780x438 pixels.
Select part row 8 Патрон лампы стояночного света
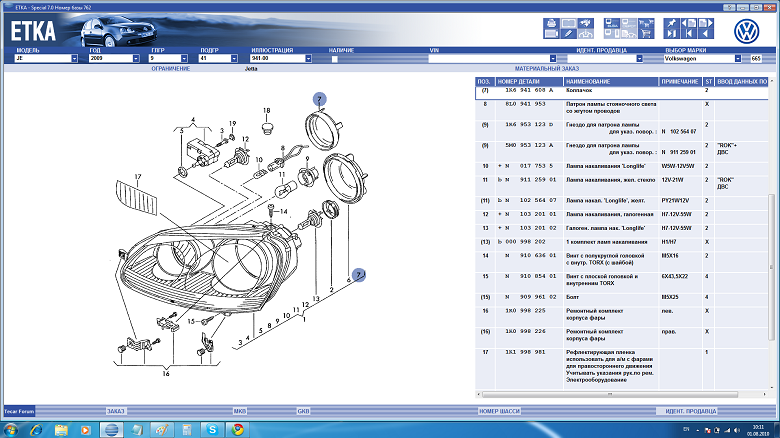coord(622,108)
